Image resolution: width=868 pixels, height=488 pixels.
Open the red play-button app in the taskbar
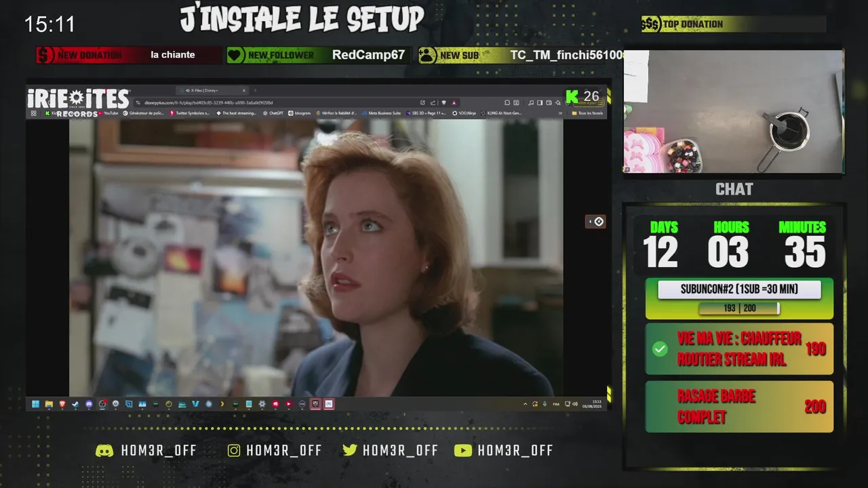[288, 404]
